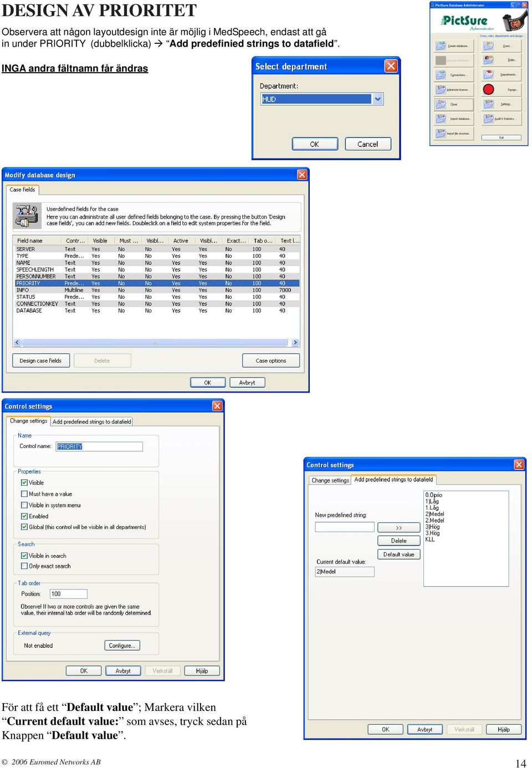Open Administer licence in PictSure Administrator
Image resolution: width=532 pixels, height=768 pixels.
[x=454, y=89]
